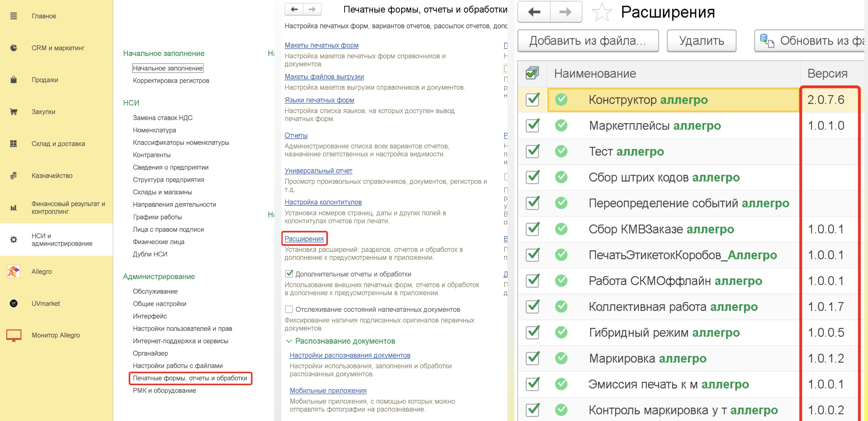Toggle the Маркировка аллегро extension checkbox

pos(532,358)
